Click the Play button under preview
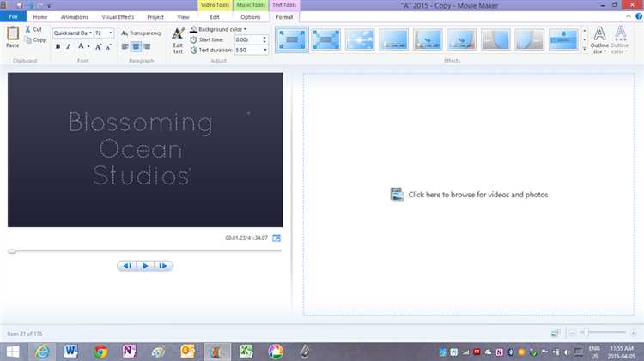Screen dimensions: 644x361 coord(145,266)
